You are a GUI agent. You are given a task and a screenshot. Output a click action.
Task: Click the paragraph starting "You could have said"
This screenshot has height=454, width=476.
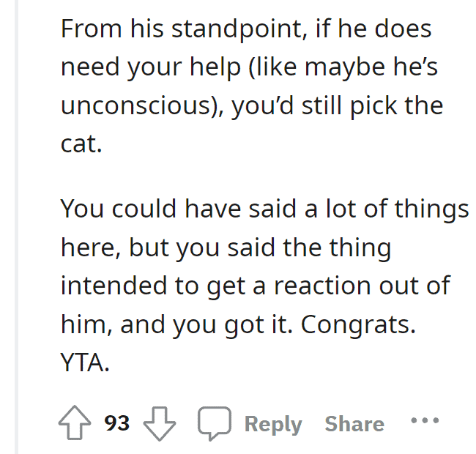point(264,286)
